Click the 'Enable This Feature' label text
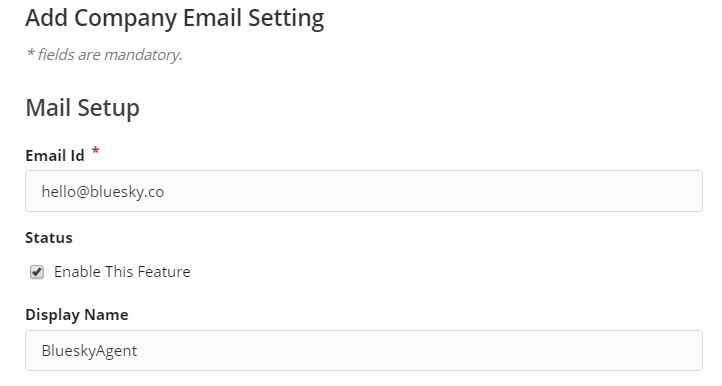The image size is (722, 386). [x=122, y=272]
